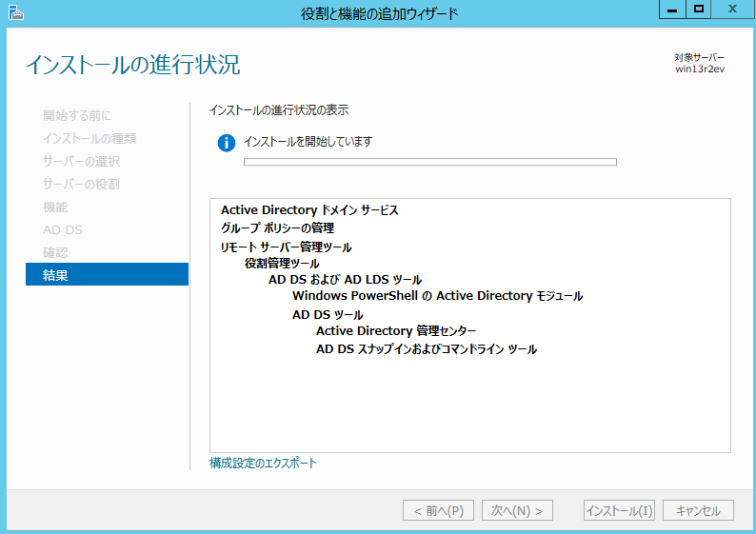756x534 pixels.
Task: Select 開始する前に step in sidebar
Action: pos(76,116)
